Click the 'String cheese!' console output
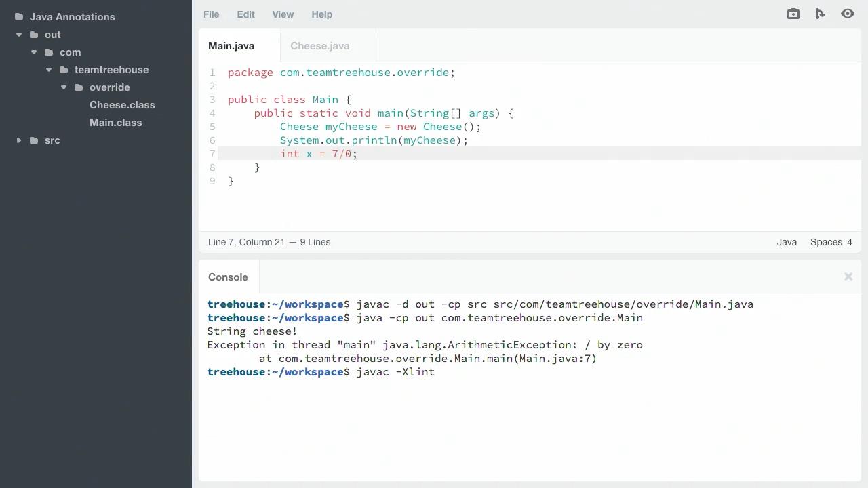 [x=252, y=331]
